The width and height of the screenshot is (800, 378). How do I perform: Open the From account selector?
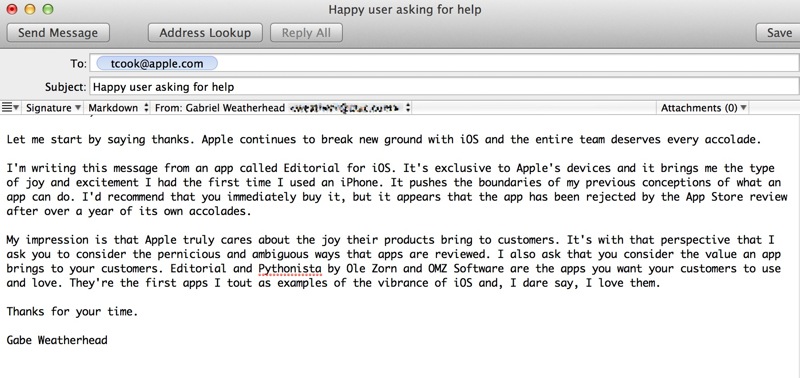pos(283,108)
